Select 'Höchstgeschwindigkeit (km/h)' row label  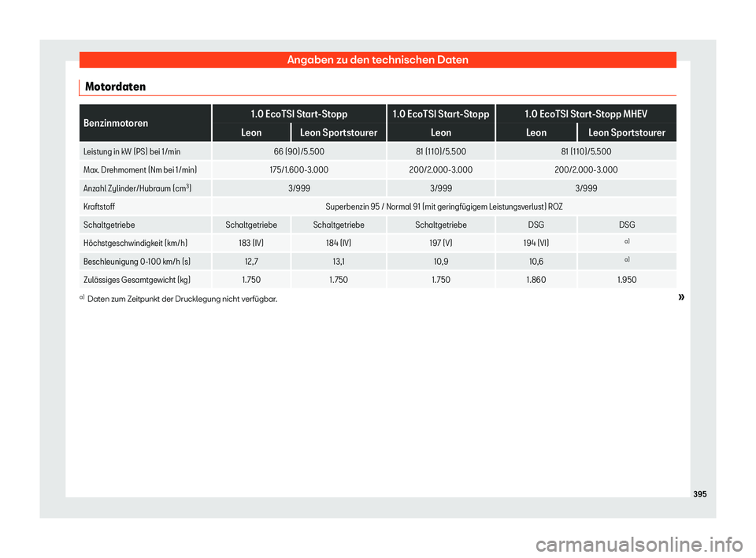[x=135, y=244]
